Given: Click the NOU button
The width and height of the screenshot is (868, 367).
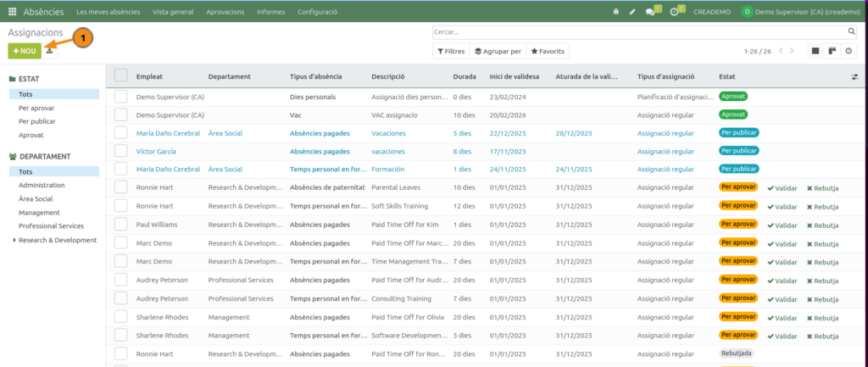Looking at the screenshot, I should pos(24,51).
